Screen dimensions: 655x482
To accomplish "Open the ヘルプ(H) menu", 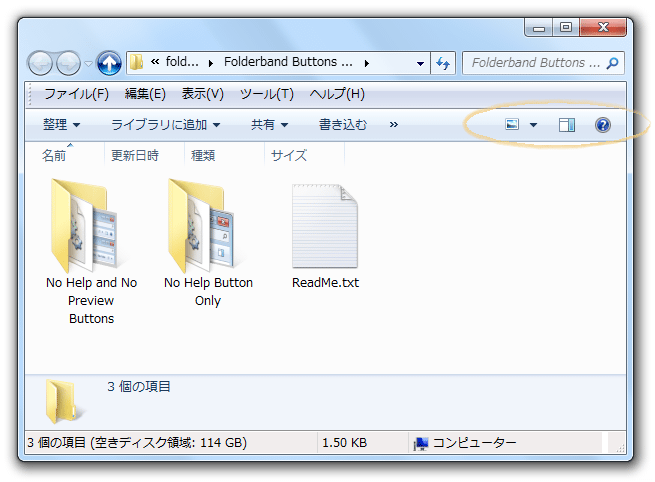I will click(x=337, y=94).
